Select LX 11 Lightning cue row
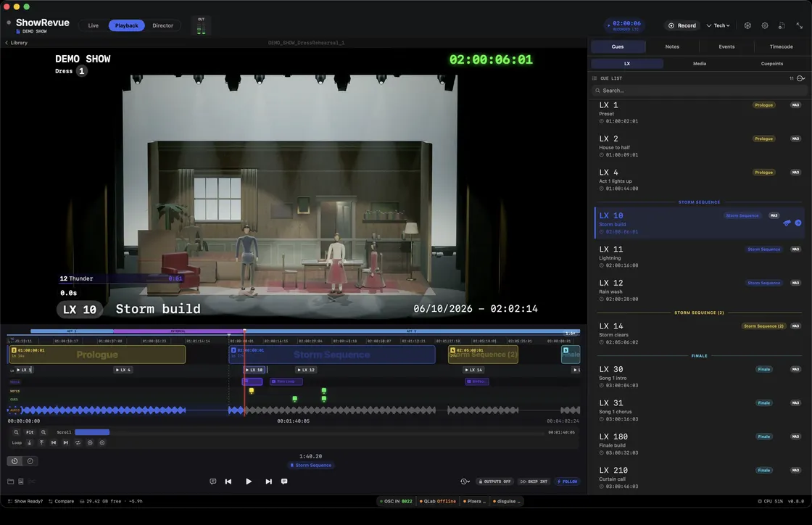 coord(699,257)
